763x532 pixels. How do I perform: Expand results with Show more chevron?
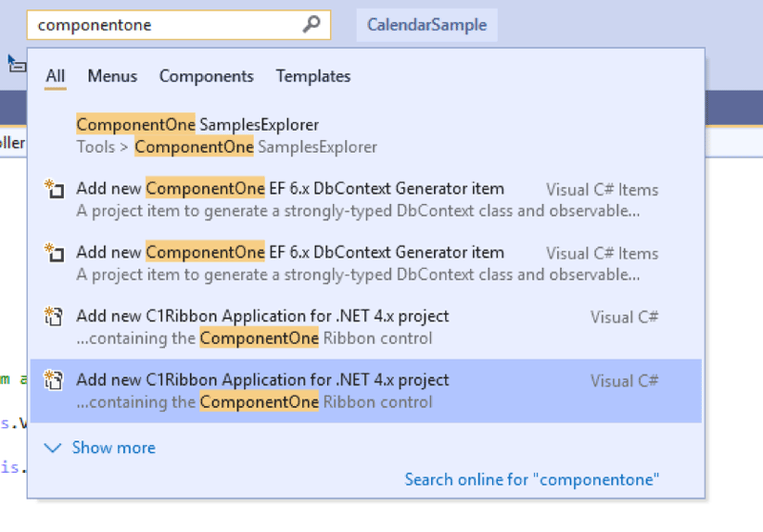pyautogui.click(x=52, y=447)
